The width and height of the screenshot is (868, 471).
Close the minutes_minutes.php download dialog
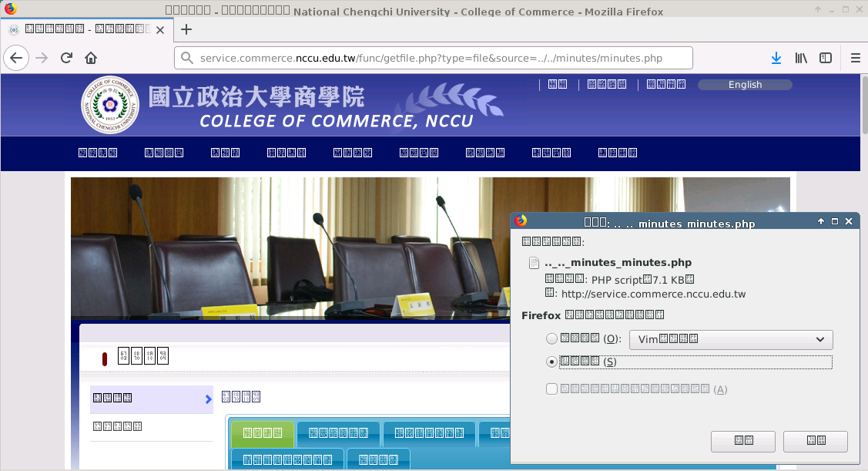(x=849, y=222)
